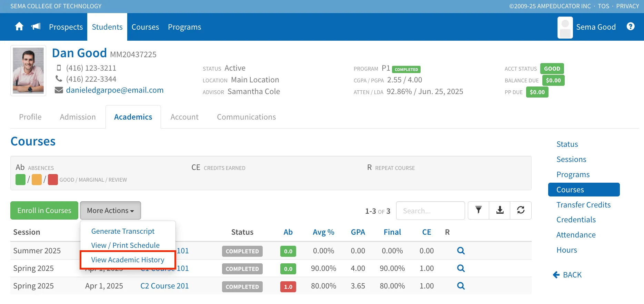Expand the More Actions dropdown
644x304 pixels.
click(110, 210)
